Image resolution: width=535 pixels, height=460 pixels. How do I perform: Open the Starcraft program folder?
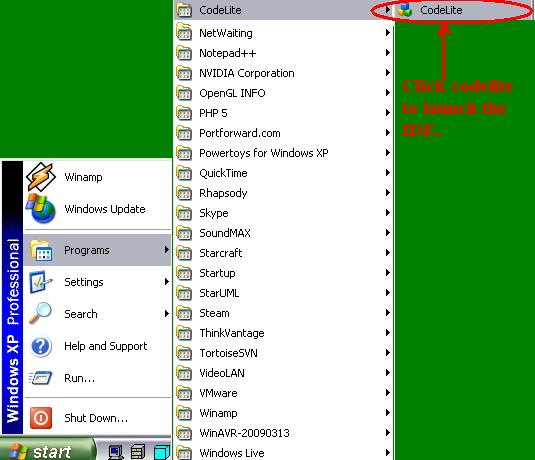pos(284,253)
